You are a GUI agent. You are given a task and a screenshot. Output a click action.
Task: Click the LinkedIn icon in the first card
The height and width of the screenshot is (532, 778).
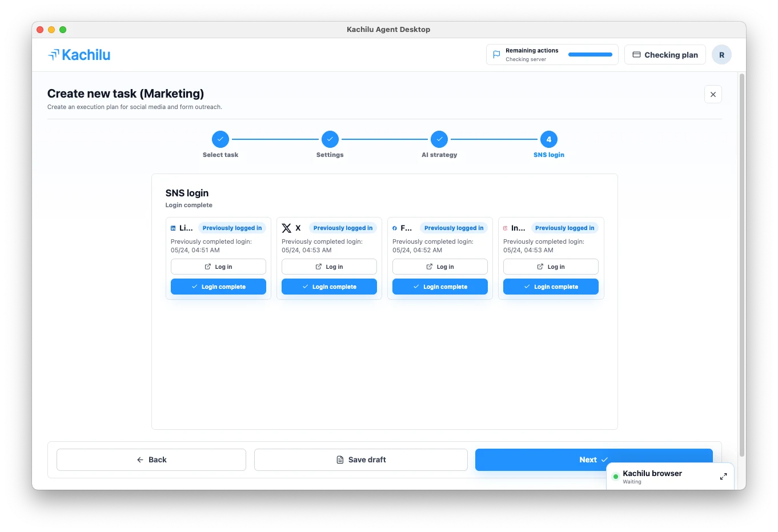click(x=173, y=228)
